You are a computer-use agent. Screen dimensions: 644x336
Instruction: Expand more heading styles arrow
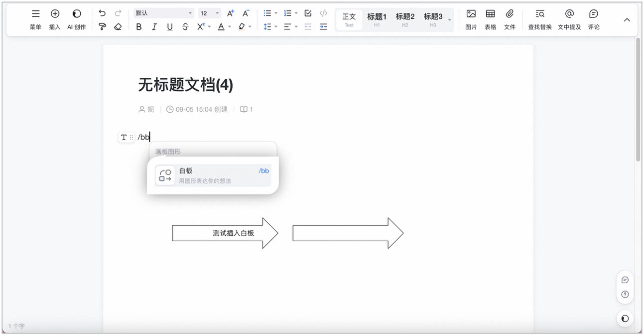coord(450,20)
